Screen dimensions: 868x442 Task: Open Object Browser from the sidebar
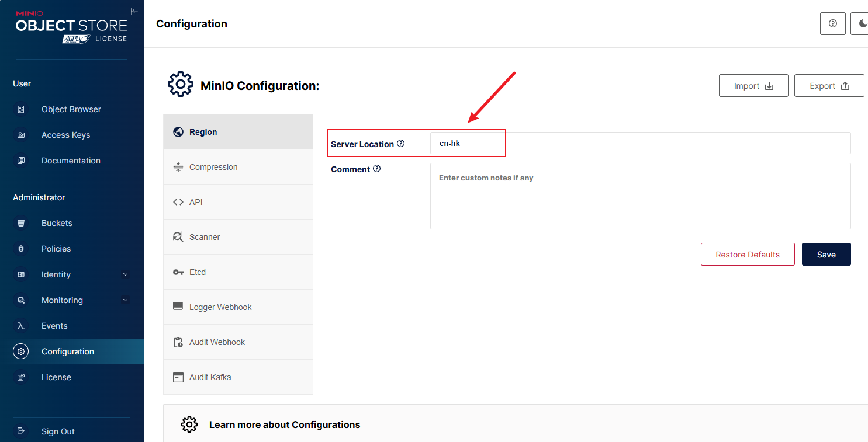pos(71,109)
